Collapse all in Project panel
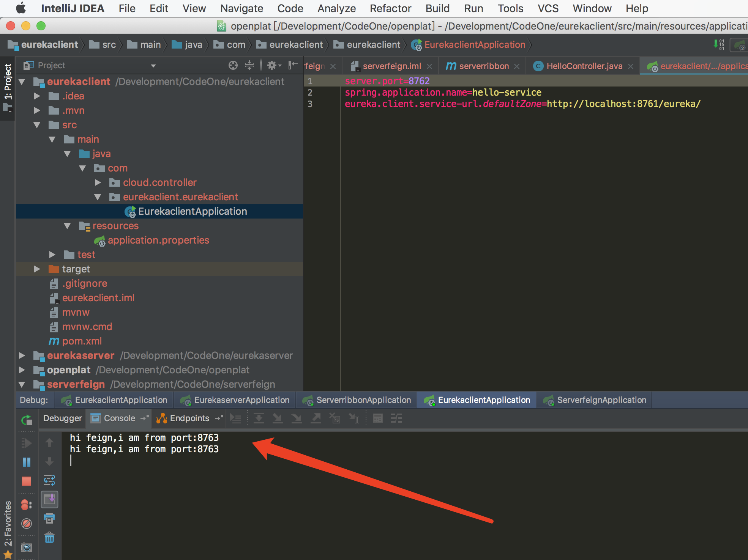748x560 pixels. [x=249, y=65]
